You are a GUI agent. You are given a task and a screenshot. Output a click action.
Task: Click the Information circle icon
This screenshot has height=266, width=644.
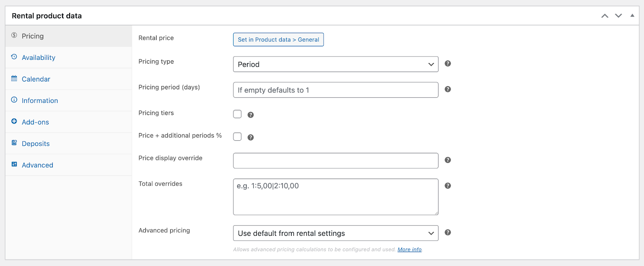pyautogui.click(x=14, y=100)
